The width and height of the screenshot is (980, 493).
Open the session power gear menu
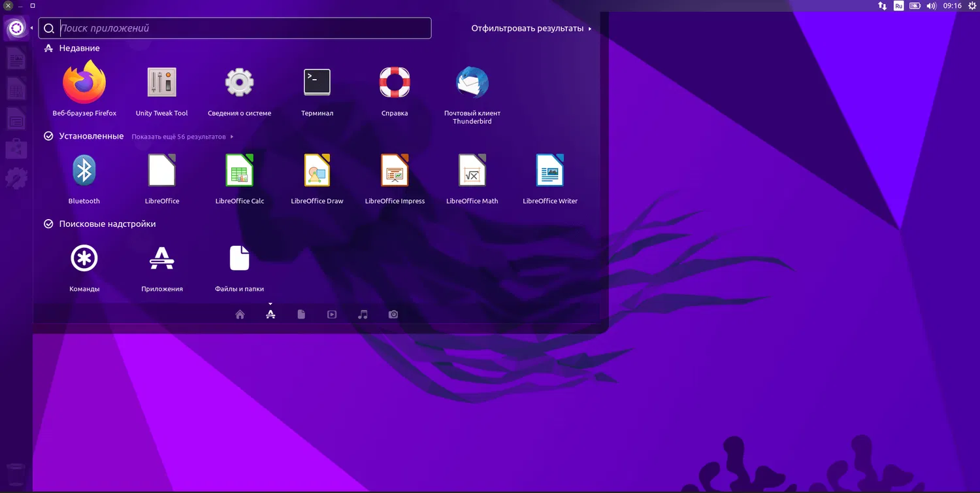[972, 6]
